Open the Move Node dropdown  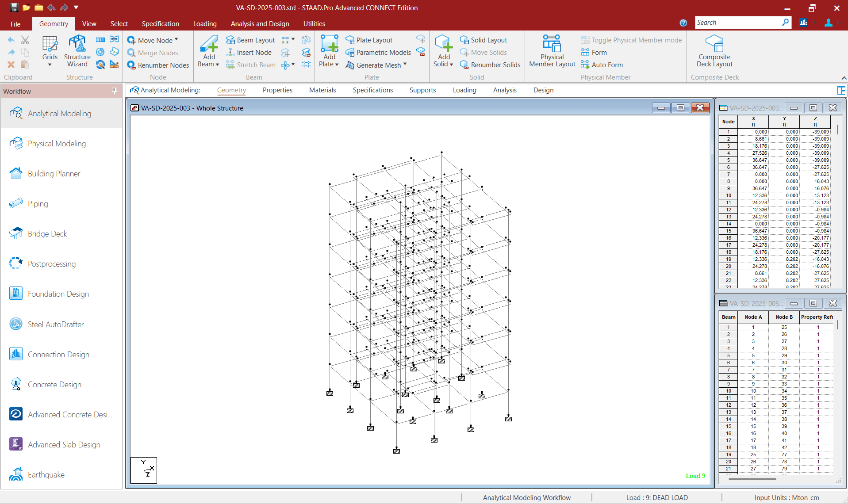click(x=176, y=40)
